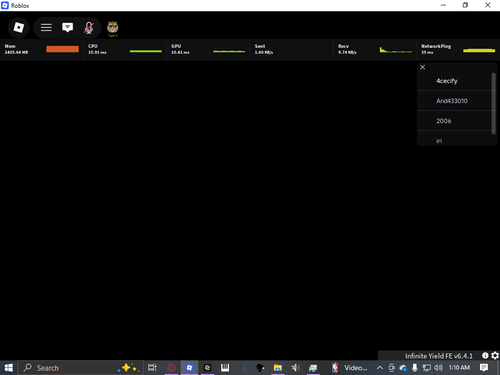
Task: Open the Roblox logo menu
Action: click(19, 27)
